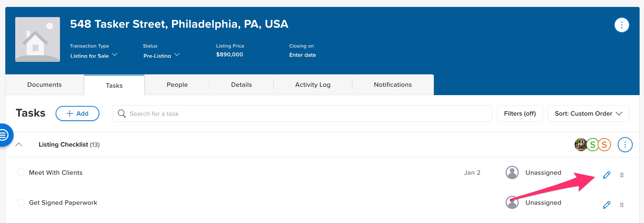
Task: Click drag handle on Get Signed Paperwork row
Action: 622,205
